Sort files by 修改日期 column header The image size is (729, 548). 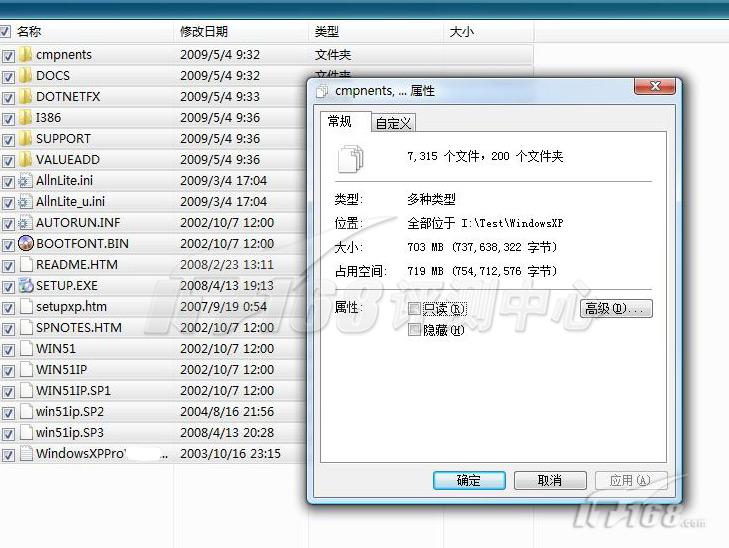click(x=204, y=32)
